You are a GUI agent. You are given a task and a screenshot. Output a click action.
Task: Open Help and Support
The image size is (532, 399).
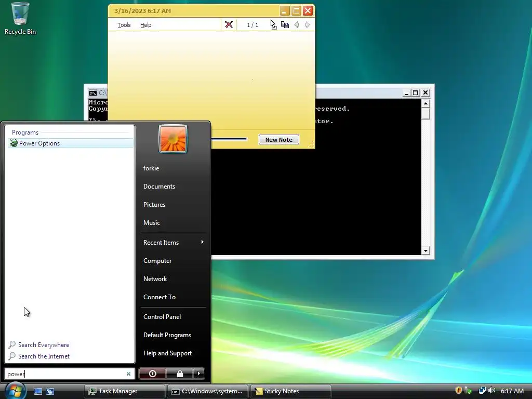(x=168, y=353)
